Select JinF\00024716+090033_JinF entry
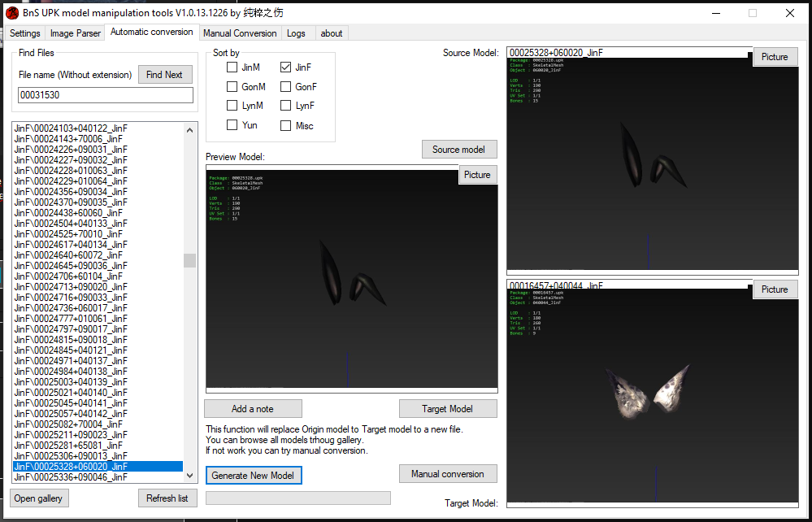 point(98,298)
